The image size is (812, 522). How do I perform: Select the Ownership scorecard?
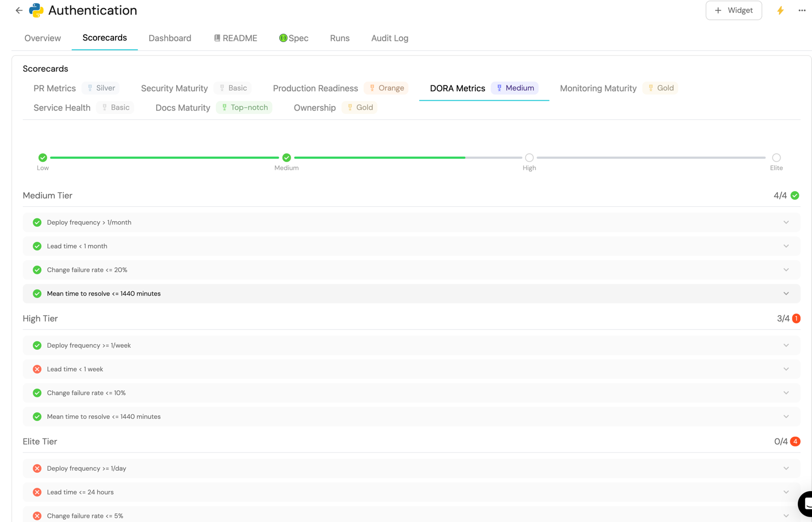[x=315, y=108]
